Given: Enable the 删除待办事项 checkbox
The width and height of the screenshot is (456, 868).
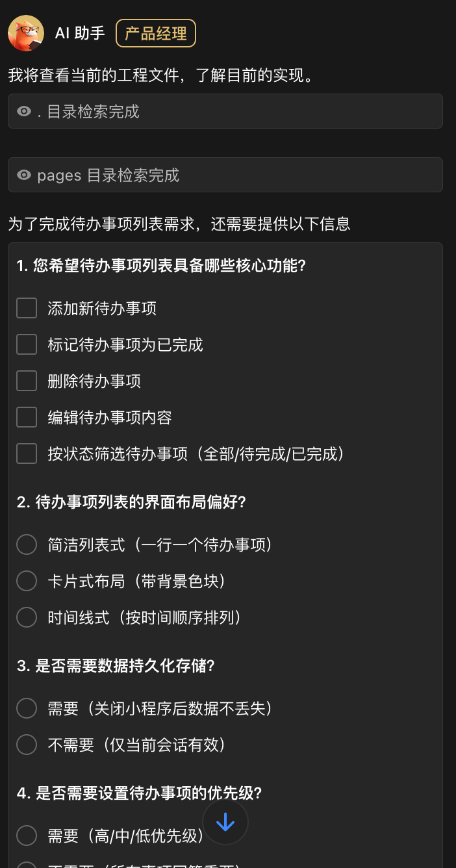Looking at the screenshot, I should pyautogui.click(x=27, y=381).
